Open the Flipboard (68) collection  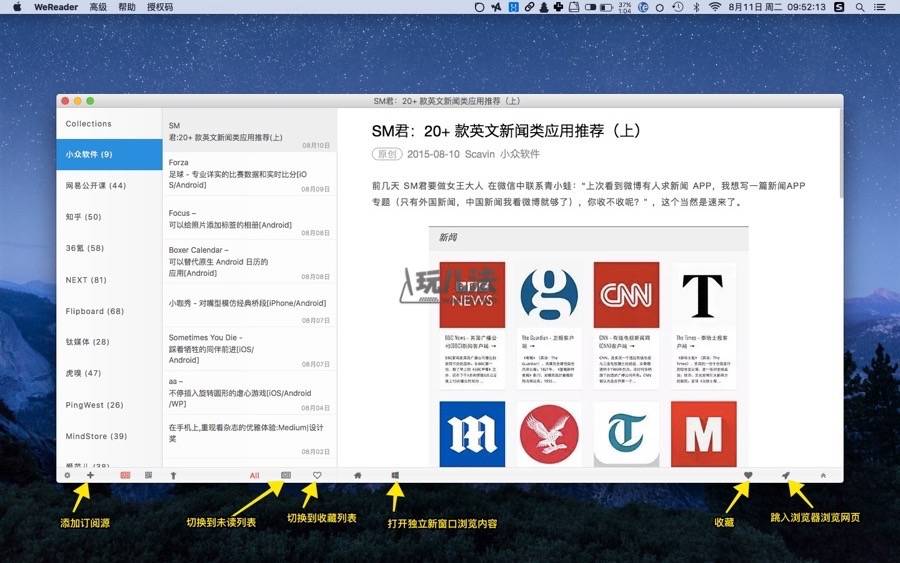click(x=109, y=311)
